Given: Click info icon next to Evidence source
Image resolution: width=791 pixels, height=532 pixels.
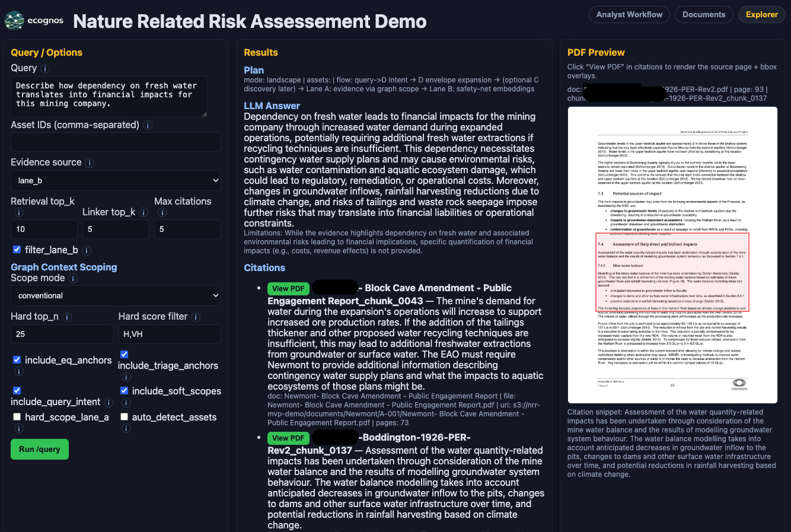Looking at the screenshot, I should pyautogui.click(x=90, y=163).
